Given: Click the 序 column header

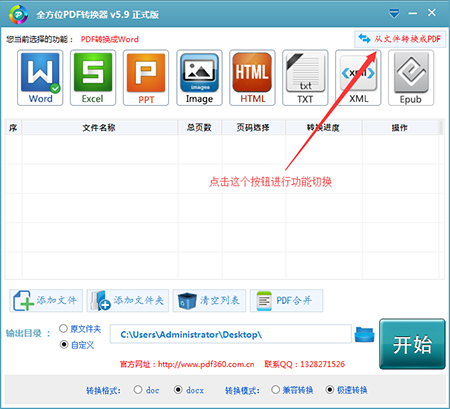Looking at the screenshot, I should (13, 128).
